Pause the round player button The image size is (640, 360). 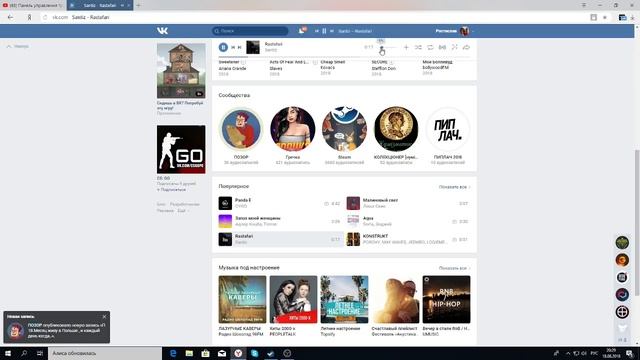223,47
